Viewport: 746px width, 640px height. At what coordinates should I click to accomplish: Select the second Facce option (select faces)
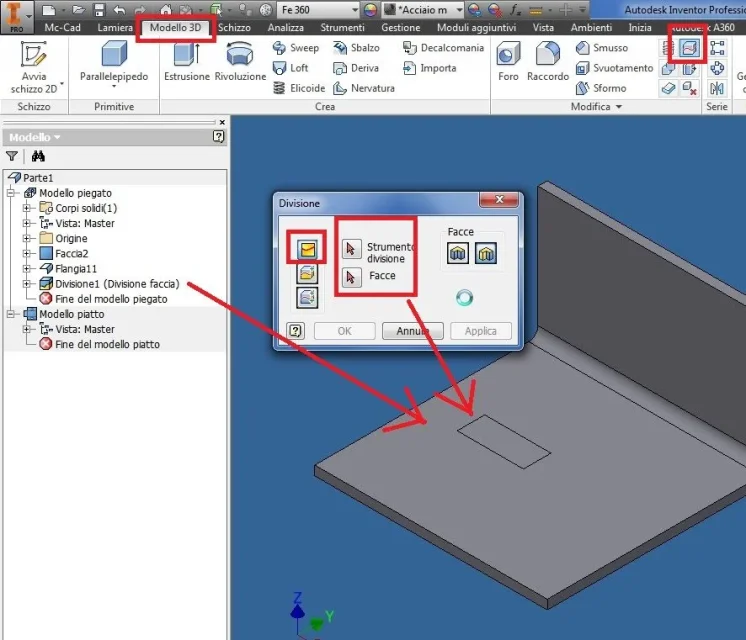click(x=486, y=253)
